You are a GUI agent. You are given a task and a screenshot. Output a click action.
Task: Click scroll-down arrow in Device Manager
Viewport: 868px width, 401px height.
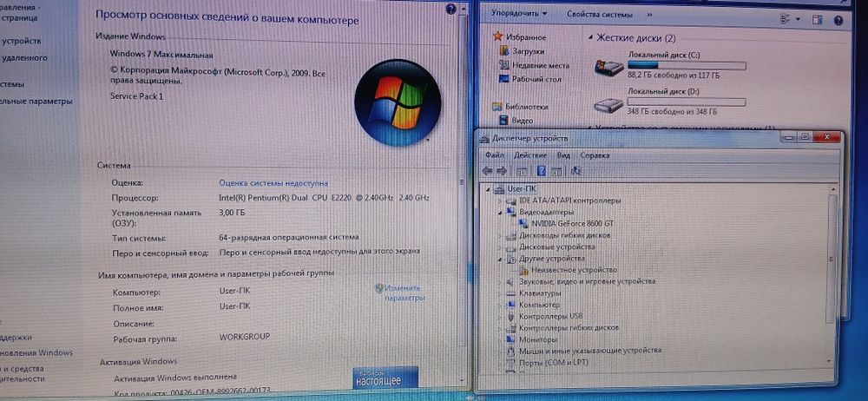[x=830, y=360]
